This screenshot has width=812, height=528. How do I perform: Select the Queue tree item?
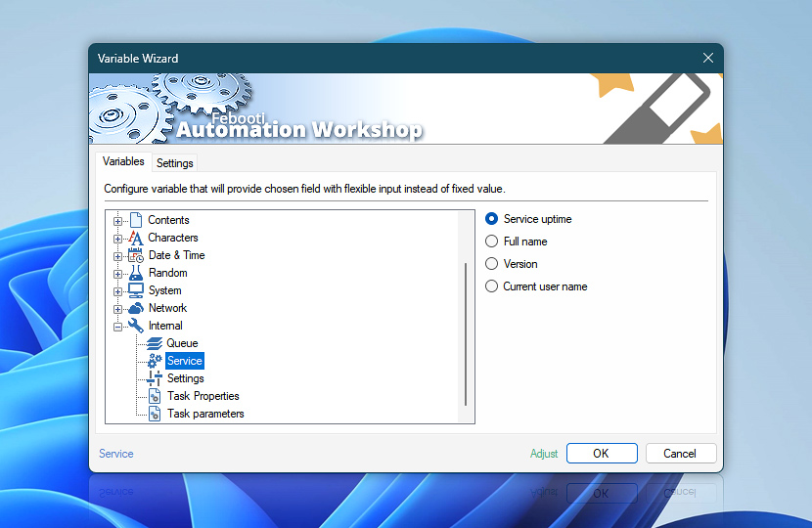[x=182, y=343]
